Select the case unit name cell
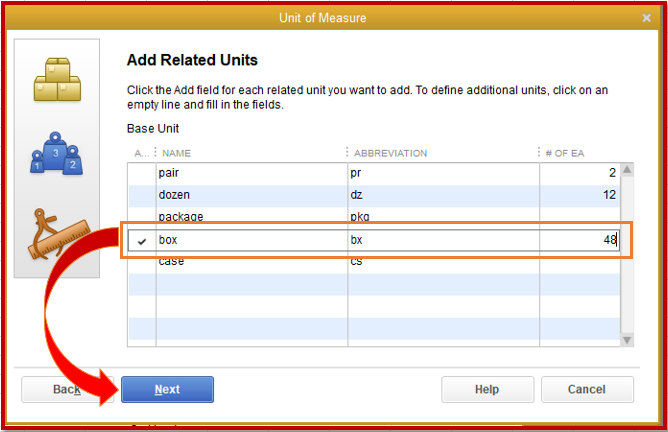Screen dimensions: 668x432 pyautogui.click(x=252, y=265)
